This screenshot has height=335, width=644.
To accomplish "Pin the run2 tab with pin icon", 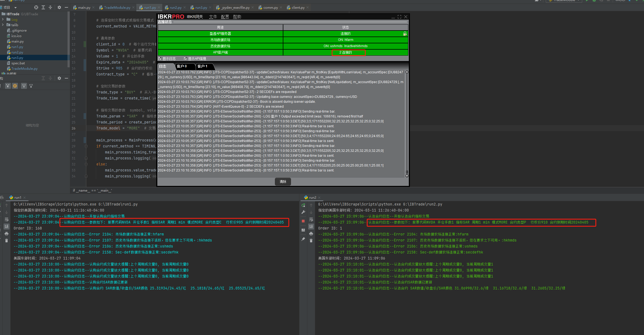I will [303, 239].
